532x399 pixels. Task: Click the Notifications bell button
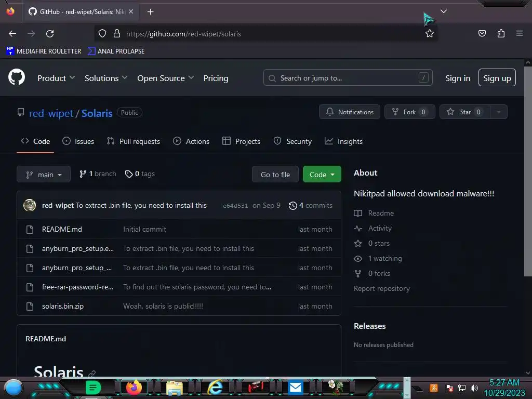[350, 112]
